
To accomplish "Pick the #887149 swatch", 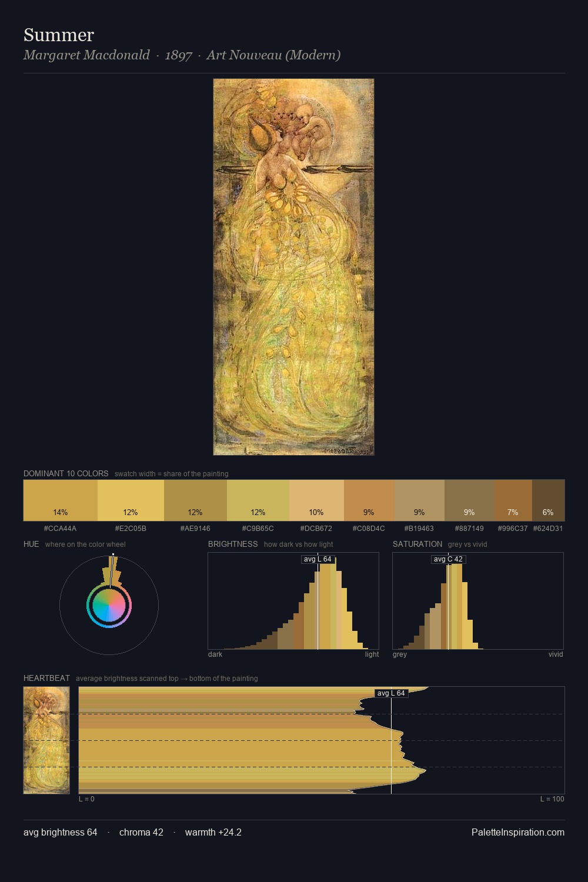I will click(x=469, y=500).
